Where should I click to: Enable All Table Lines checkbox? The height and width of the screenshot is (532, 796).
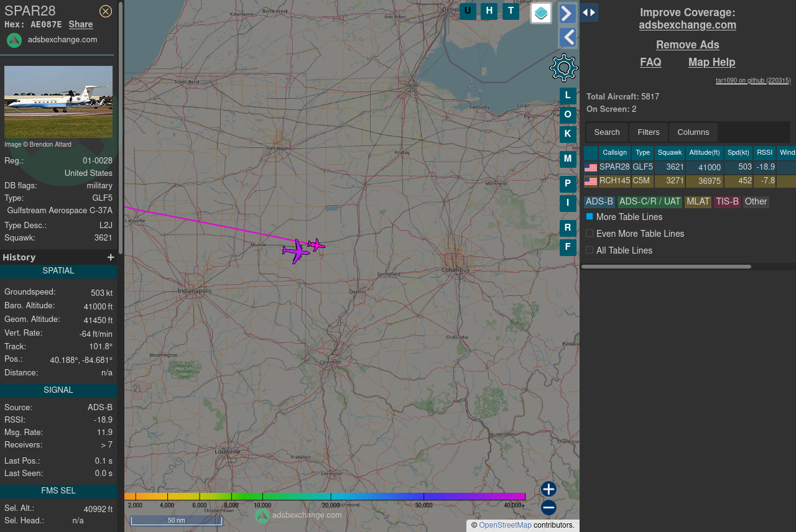click(590, 250)
